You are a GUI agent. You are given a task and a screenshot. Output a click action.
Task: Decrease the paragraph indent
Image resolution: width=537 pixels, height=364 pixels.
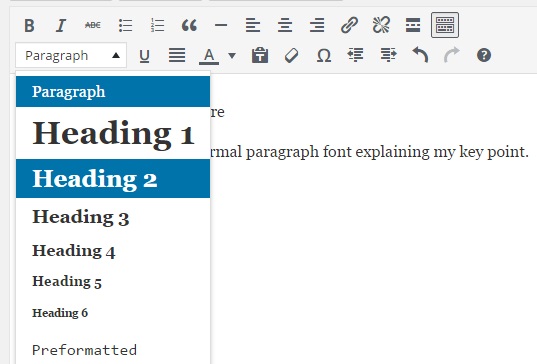click(x=355, y=55)
